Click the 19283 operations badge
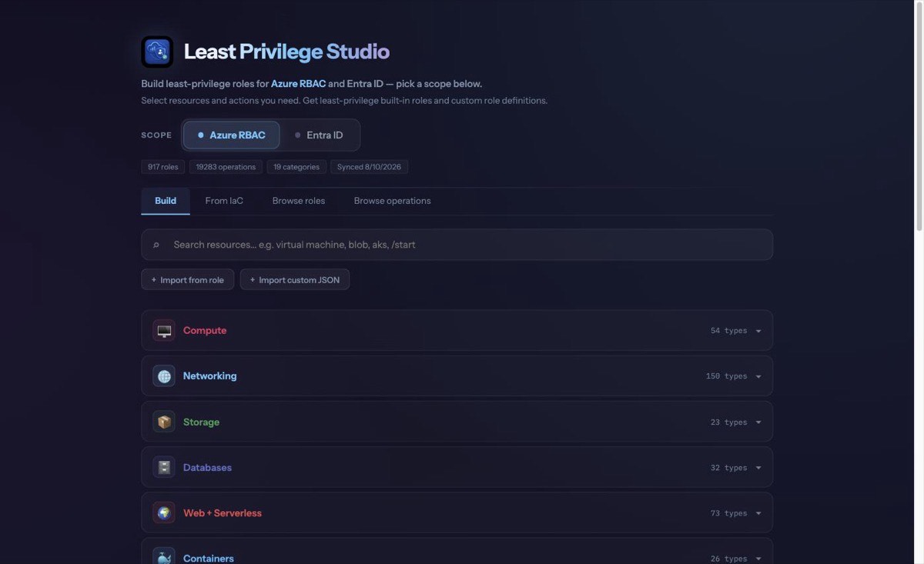The image size is (924, 564). tap(226, 167)
